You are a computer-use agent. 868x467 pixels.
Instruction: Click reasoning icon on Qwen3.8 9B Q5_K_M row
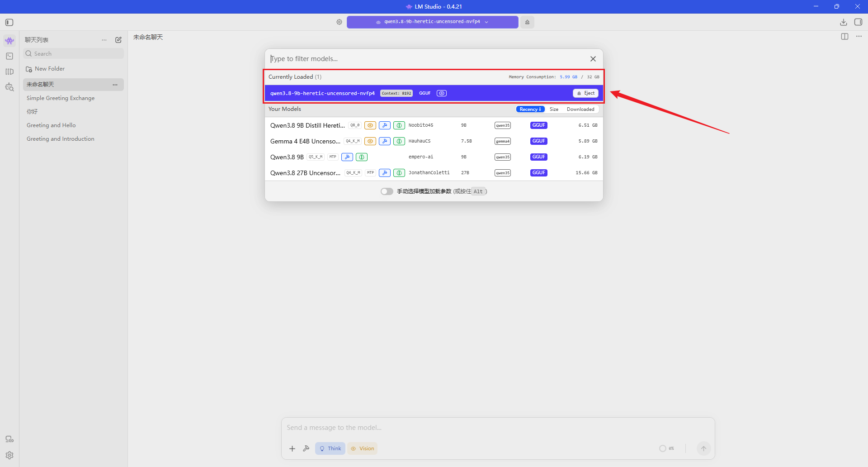[x=362, y=157]
